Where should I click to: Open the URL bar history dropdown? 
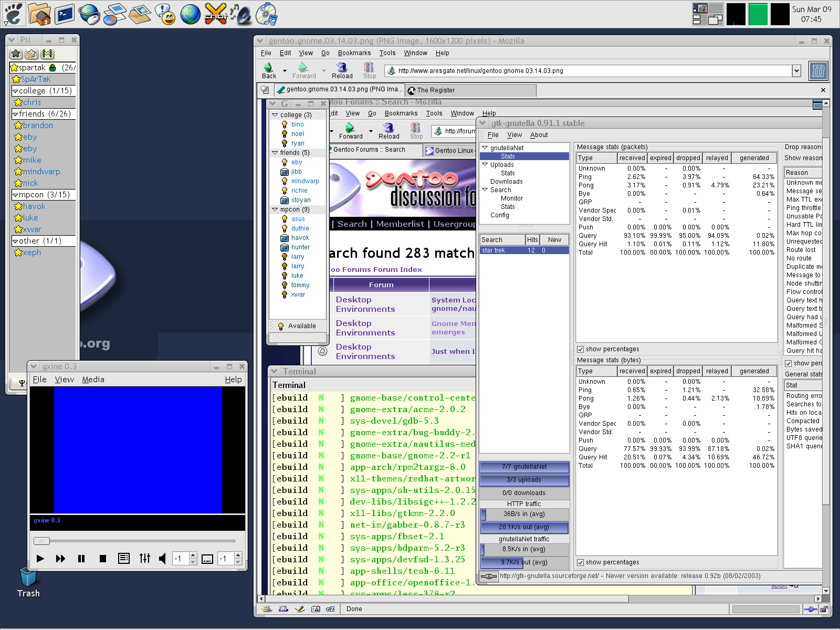[796, 70]
